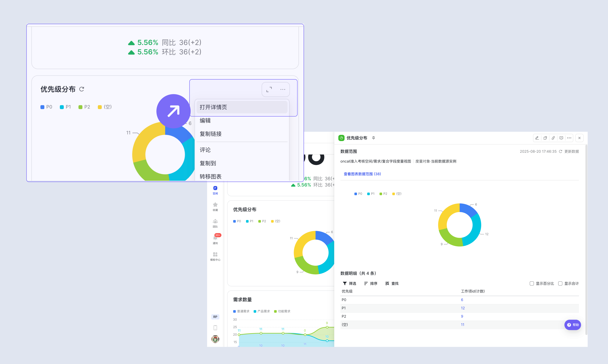
Task: Open 通知 notifications with the 99+ badge
Action: (x=215, y=239)
